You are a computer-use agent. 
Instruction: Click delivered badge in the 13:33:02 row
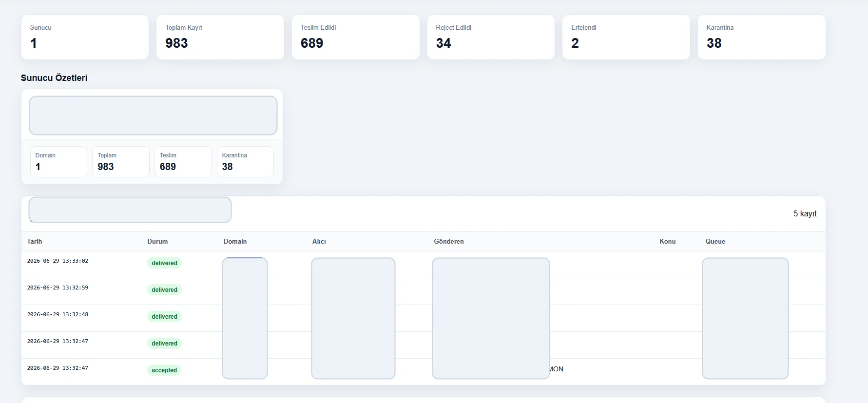point(164,263)
